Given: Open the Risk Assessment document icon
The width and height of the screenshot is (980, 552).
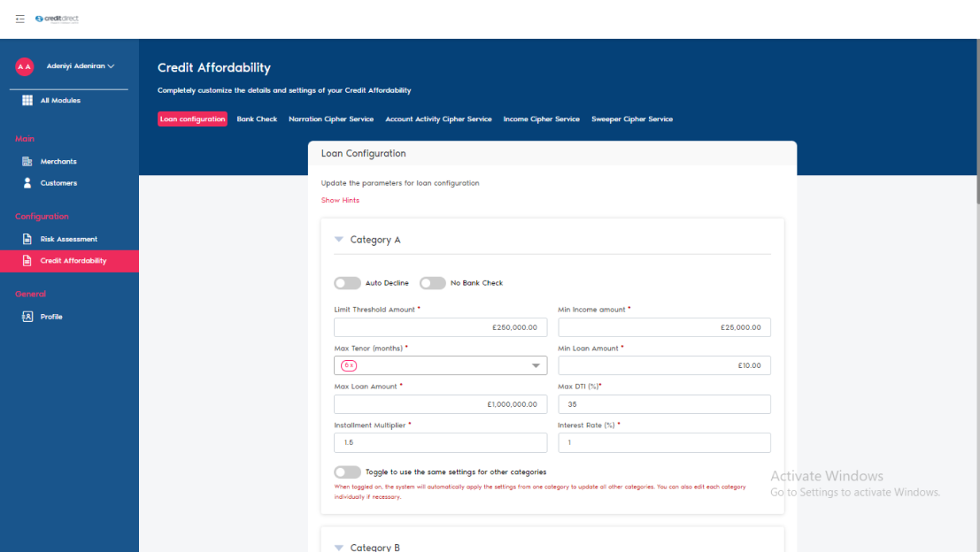Looking at the screenshot, I should click(27, 238).
